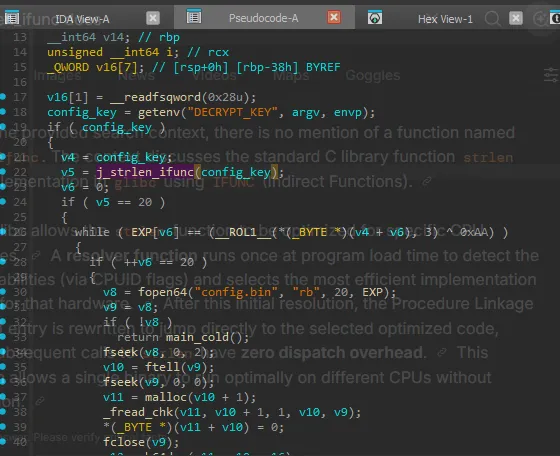Toggle breakpoint dot on line 35
This screenshot has width=560, height=456.
click(x=3, y=366)
